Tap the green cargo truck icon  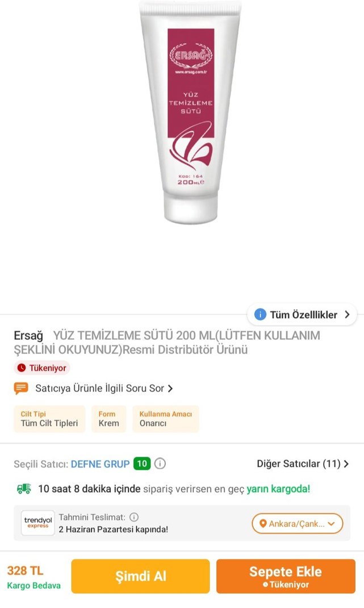point(24,489)
